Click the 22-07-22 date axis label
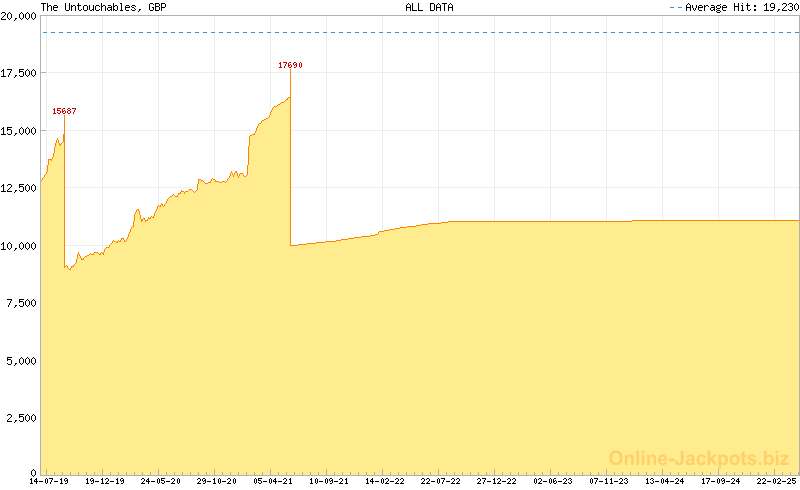 (441, 481)
